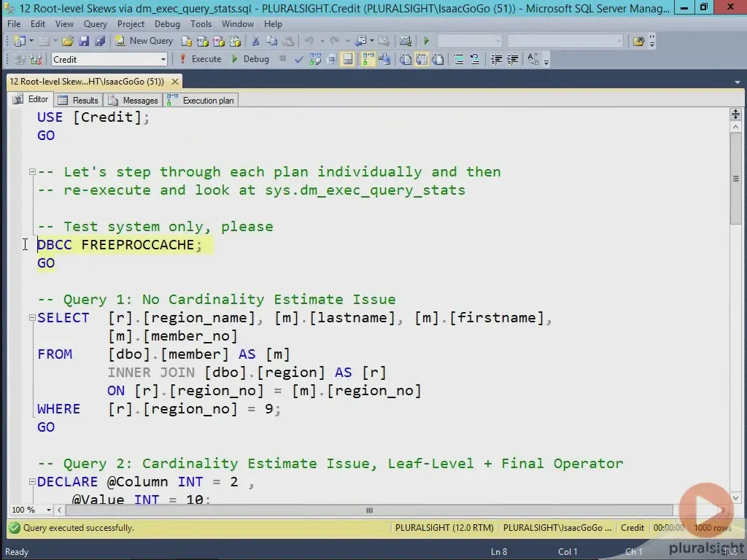Expand the New Project dropdown arrow
747x560 pixels.
(31, 41)
